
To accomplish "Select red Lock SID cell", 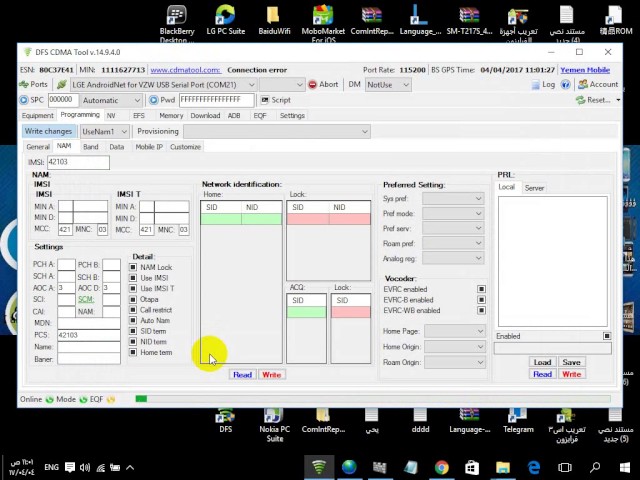I will [x=308, y=219].
